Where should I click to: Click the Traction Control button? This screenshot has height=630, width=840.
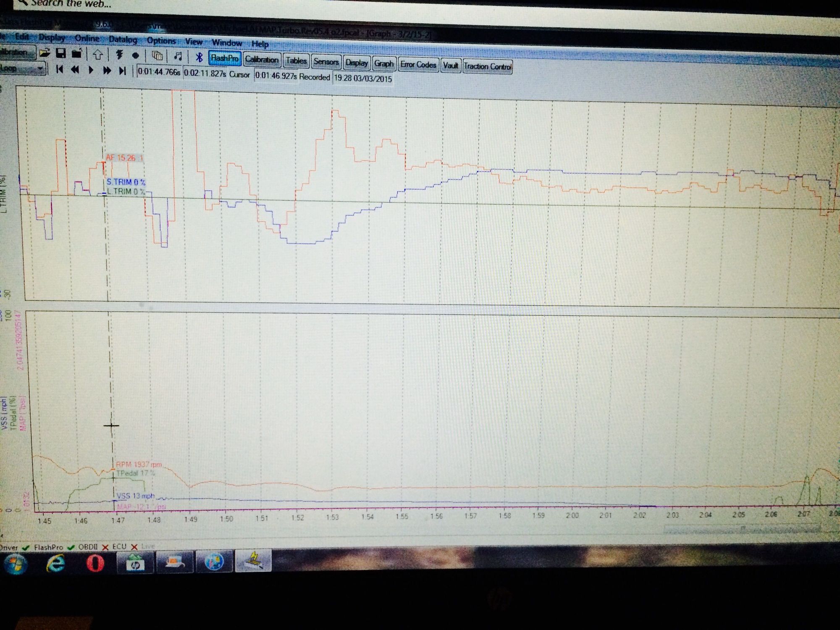pos(488,66)
